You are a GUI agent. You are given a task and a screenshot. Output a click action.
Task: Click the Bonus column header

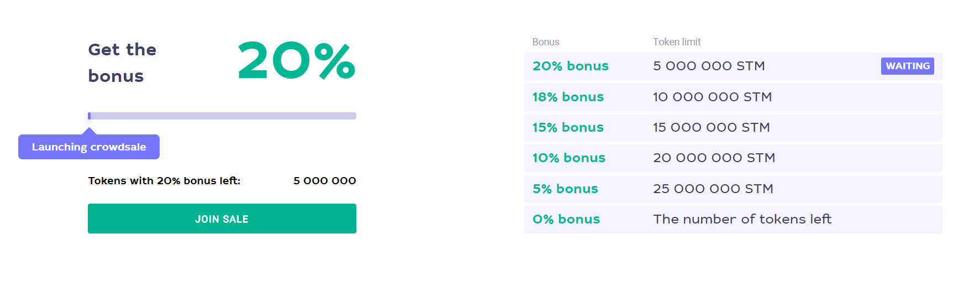[546, 42]
